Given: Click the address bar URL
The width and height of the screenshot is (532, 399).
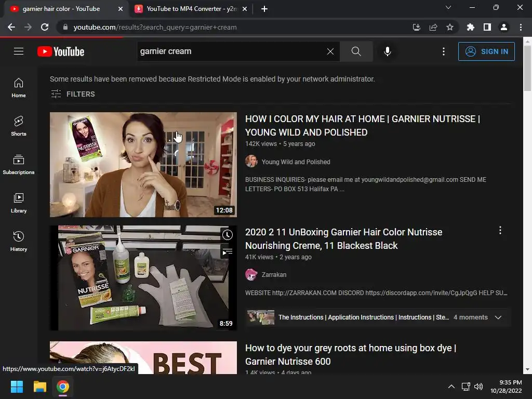Looking at the screenshot, I should 155,27.
